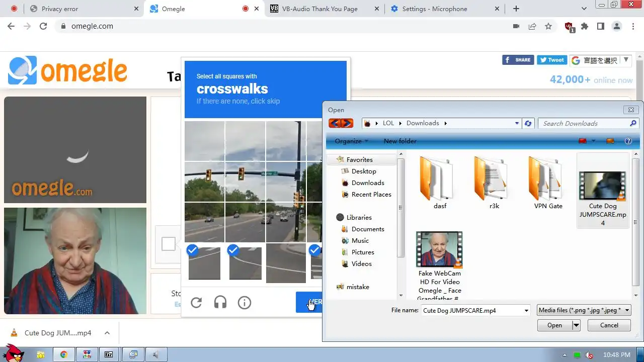Open Chrome profile avatar

[617, 26]
